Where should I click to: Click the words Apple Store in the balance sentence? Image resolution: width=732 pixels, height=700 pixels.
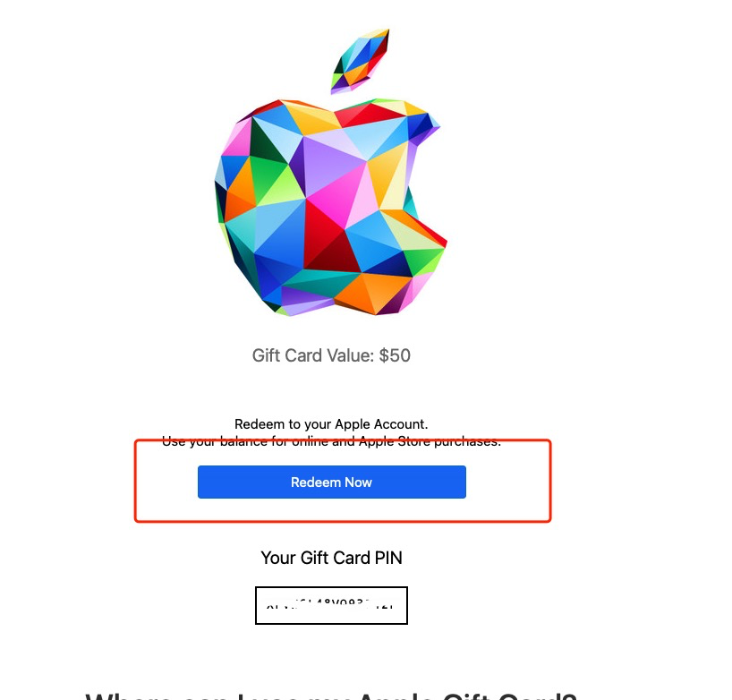[395, 441]
